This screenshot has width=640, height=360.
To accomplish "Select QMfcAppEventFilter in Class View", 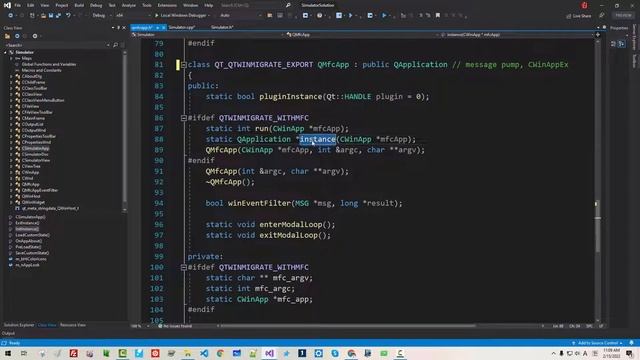I will click(x=40, y=190).
